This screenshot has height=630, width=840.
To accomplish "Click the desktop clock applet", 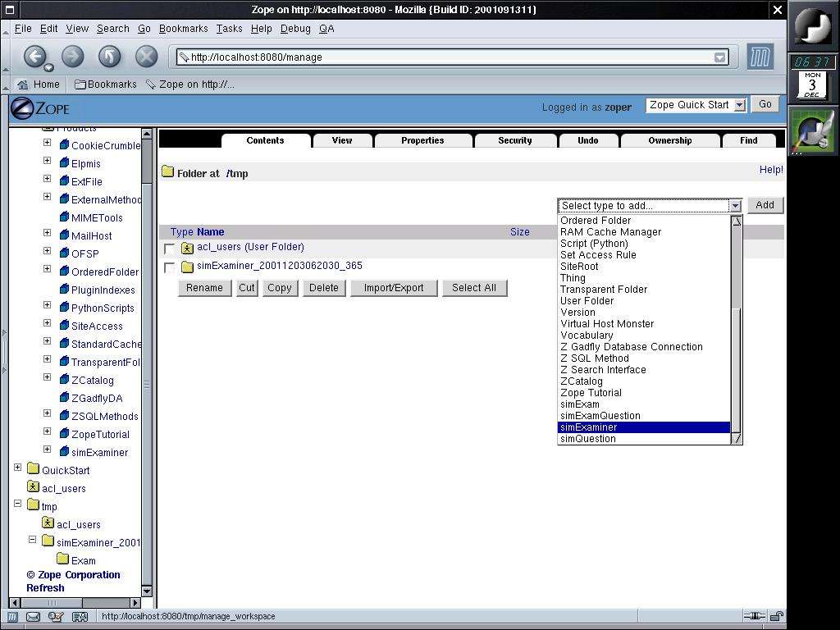I will click(x=812, y=62).
